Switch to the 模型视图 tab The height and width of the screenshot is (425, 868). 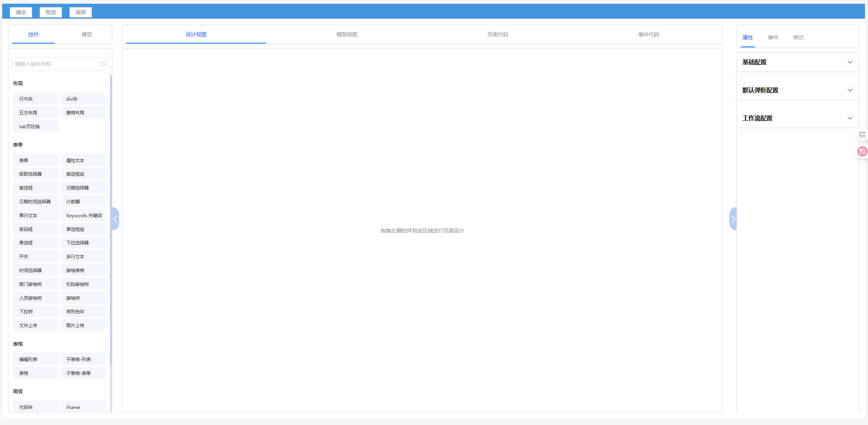[x=347, y=34]
